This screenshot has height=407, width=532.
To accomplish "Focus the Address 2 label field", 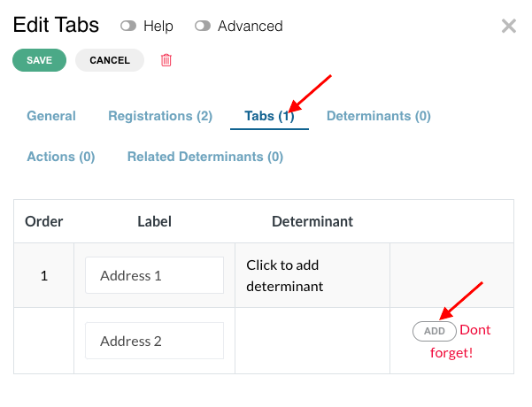I will point(154,341).
